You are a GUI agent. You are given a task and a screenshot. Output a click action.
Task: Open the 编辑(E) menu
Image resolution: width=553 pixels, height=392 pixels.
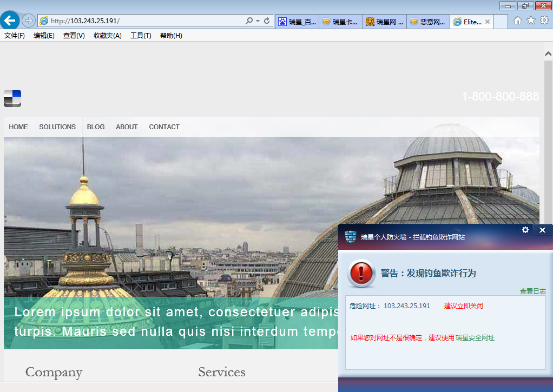(44, 36)
